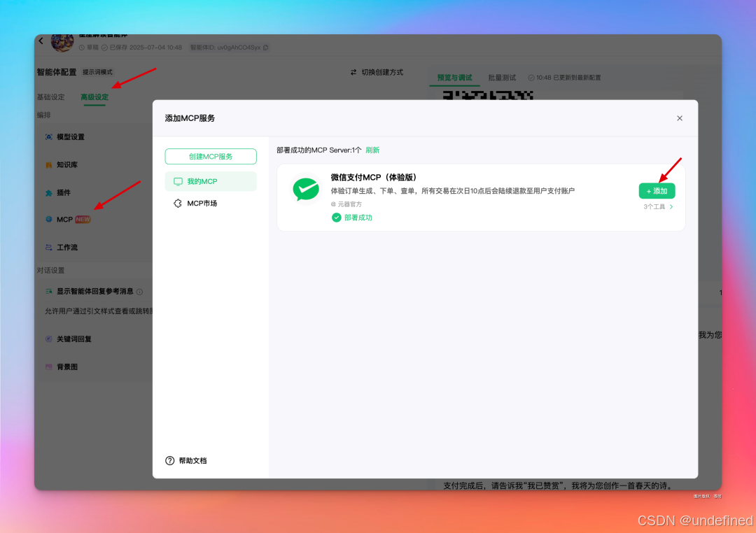Click the MCP市场 puzzle icon
Image resolution: width=756 pixels, height=533 pixels.
click(x=178, y=204)
